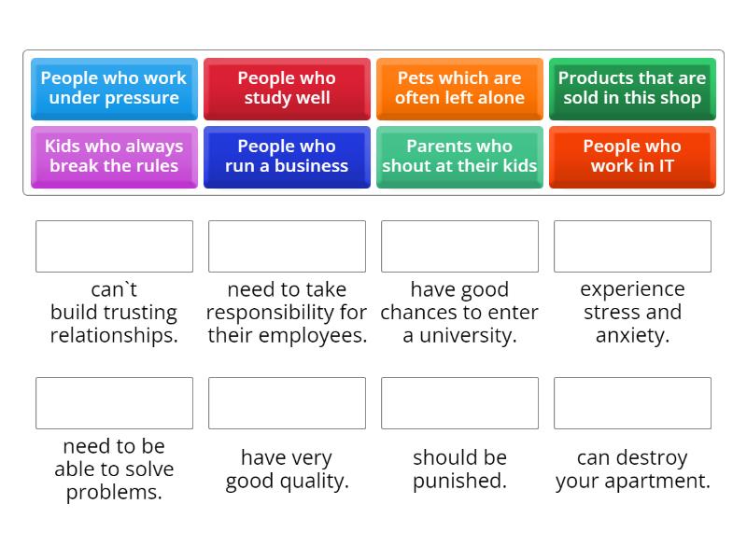The image size is (747, 560).
Task: Click 'can destroy your apartment.' definition text
Action: 632,469
